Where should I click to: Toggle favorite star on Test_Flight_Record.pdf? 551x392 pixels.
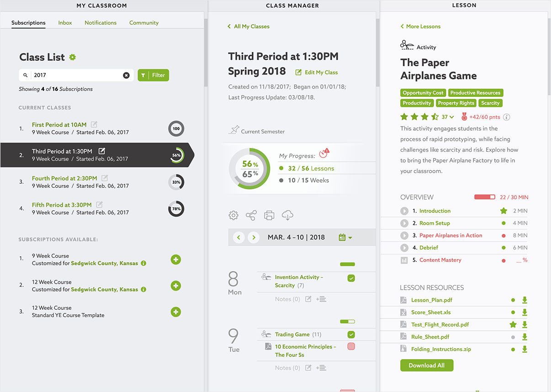pyautogui.click(x=513, y=324)
